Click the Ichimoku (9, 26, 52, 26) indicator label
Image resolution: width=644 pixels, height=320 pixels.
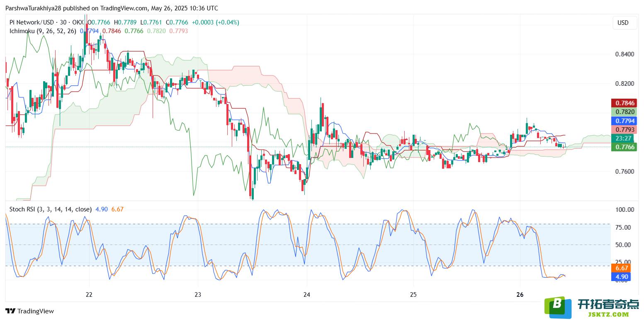pyautogui.click(x=43, y=31)
